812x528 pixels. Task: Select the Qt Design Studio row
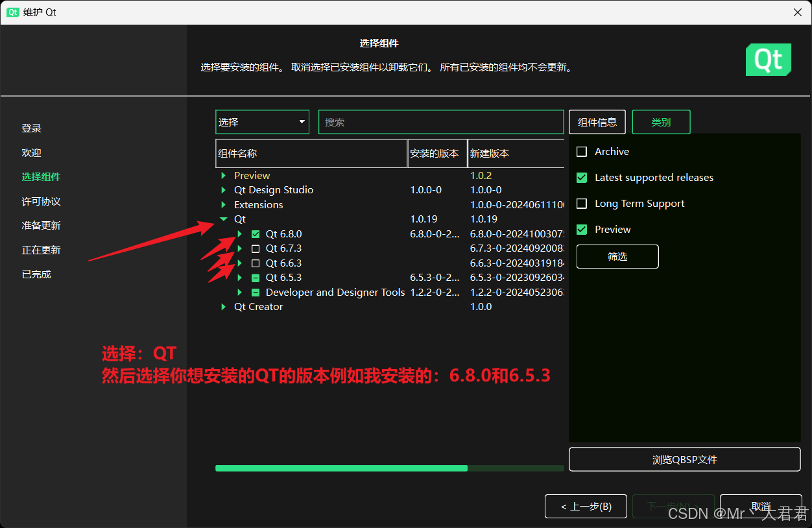pyautogui.click(x=274, y=190)
